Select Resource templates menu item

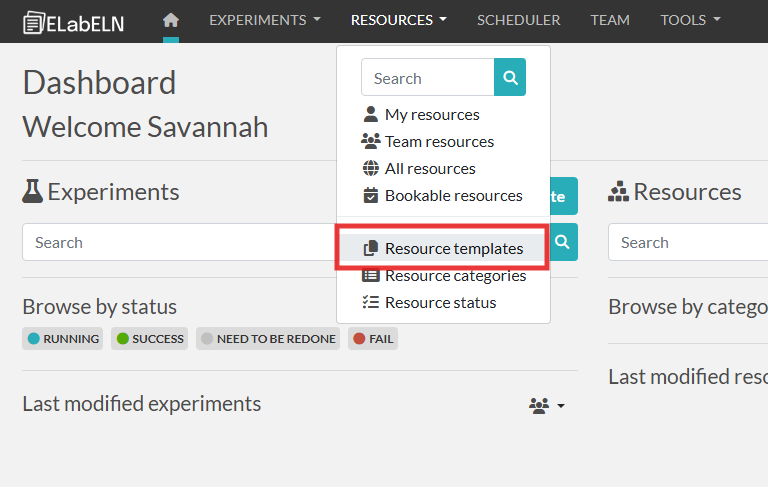(453, 248)
